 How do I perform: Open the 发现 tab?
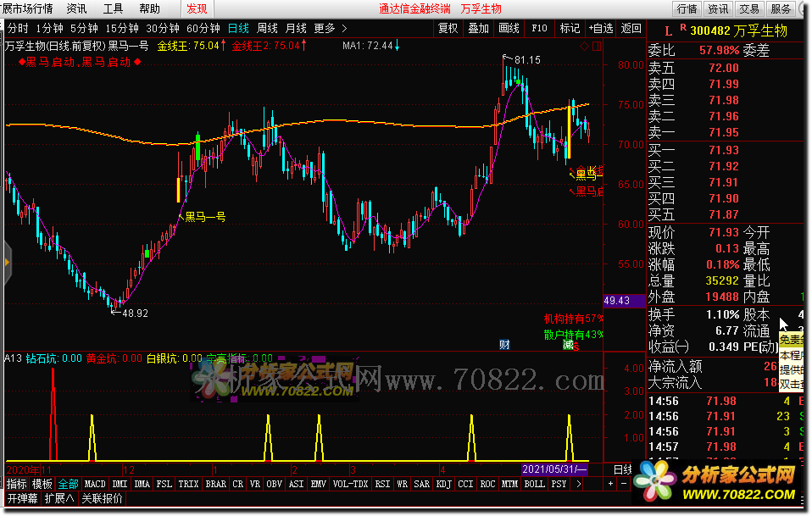tap(197, 8)
